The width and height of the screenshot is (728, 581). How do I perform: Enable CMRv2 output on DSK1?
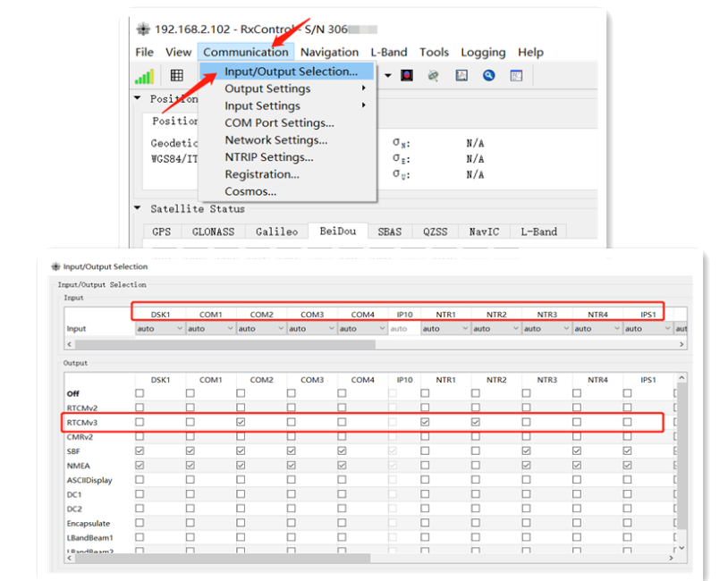pyautogui.click(x=140, y=436)
